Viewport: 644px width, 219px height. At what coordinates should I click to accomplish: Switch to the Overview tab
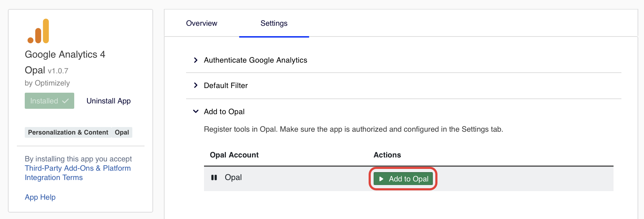[x=201, y=23]
